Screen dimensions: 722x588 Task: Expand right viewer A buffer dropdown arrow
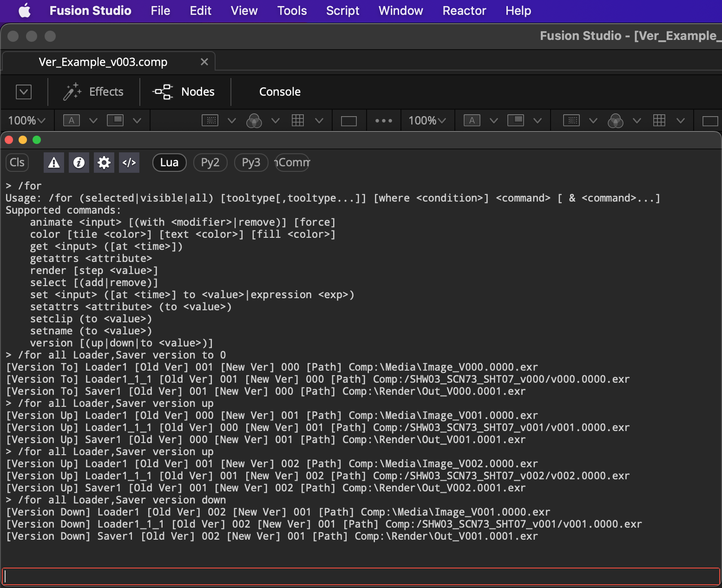tap(494, 121)
